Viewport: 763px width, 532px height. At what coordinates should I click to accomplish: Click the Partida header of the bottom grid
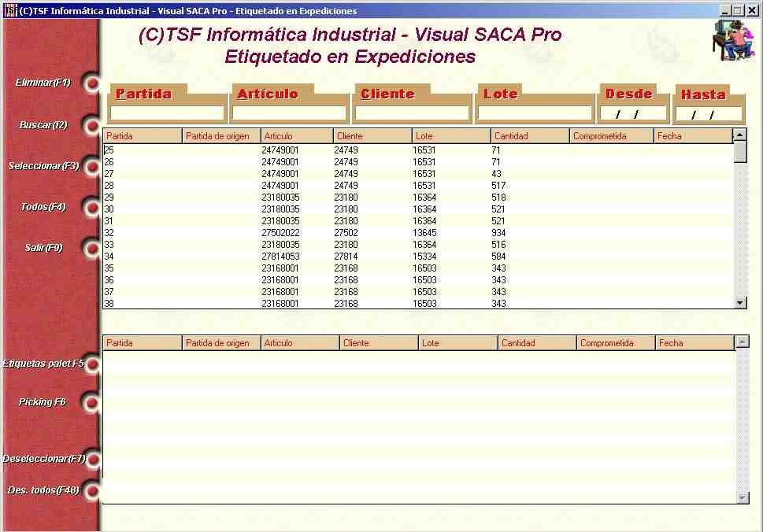[x=142, y=343]
